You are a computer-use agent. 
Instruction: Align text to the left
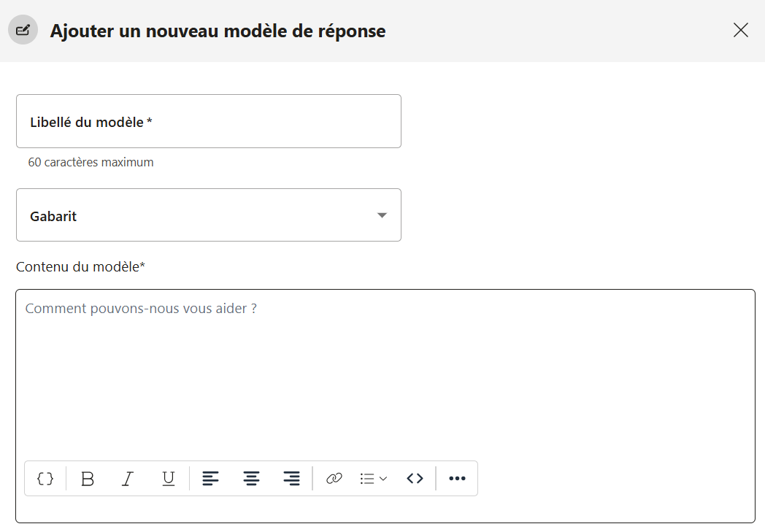pos(210,479)
